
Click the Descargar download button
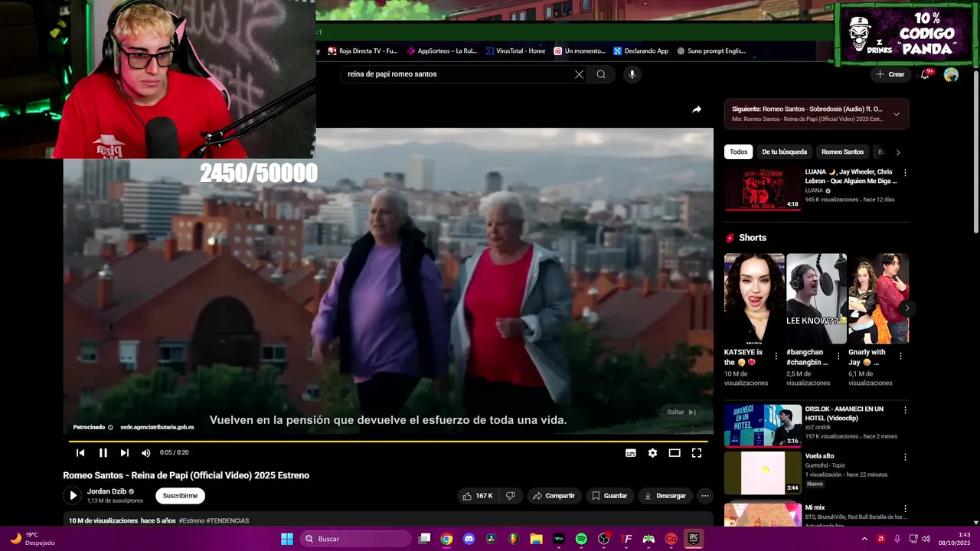click(x=665, y=496)
